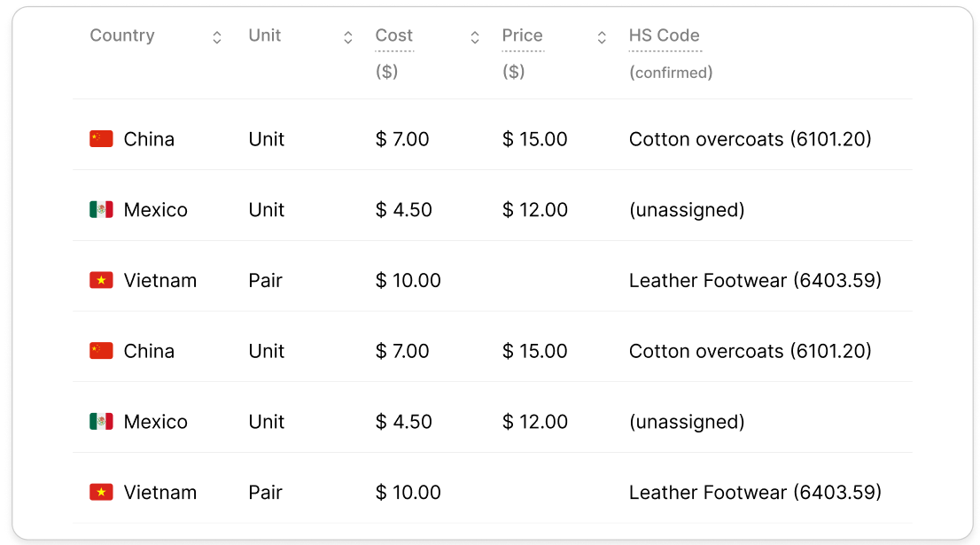Click the Vietnam flag in the third row
The width and height of the screenshot is (980, 545).
[101, 281]
